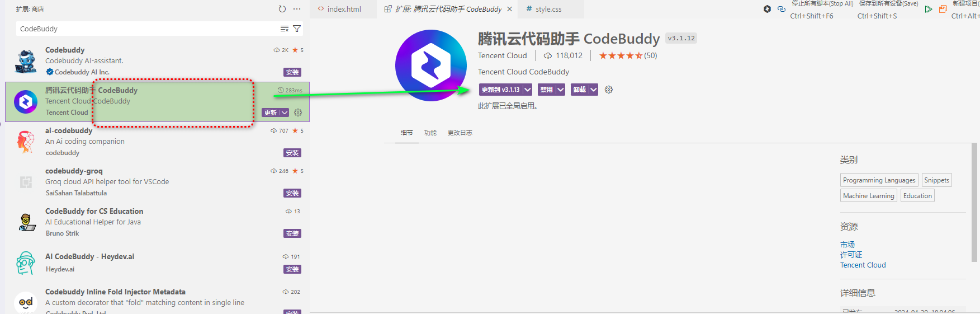Open Codebuddy Inline Fold Injector Metadata entry

coord(157,299)
